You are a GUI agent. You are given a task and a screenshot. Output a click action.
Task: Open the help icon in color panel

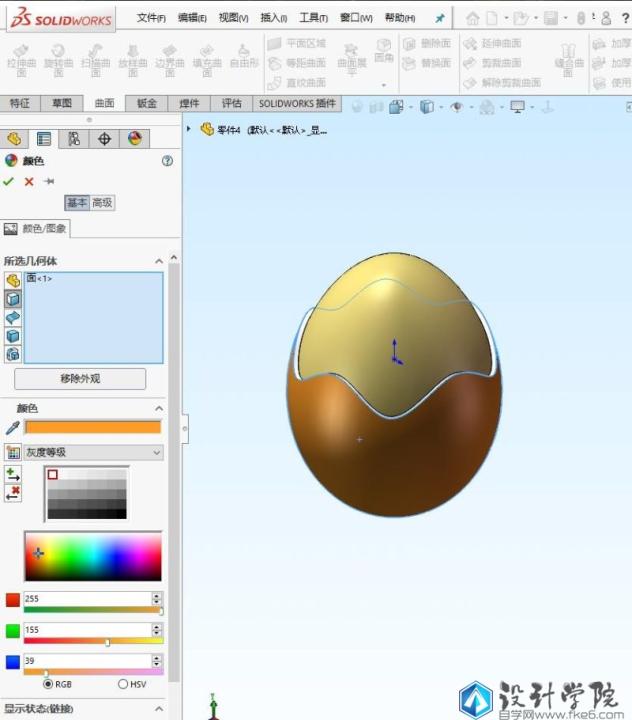[x=167, y=160]
